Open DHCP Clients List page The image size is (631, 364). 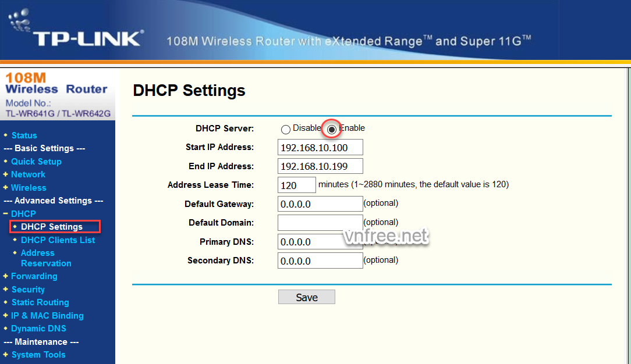pyautogui.click(x=58, y=240)
